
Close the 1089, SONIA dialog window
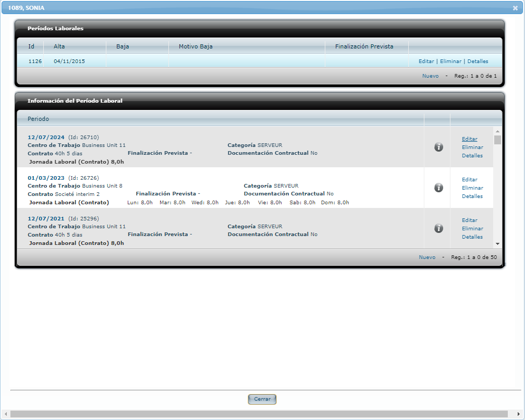pyautogui.click(x=515, y=8)
